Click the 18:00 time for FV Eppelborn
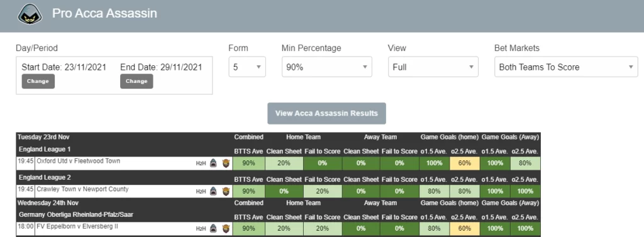The image size is (644, 237). [x=25, y=226]
